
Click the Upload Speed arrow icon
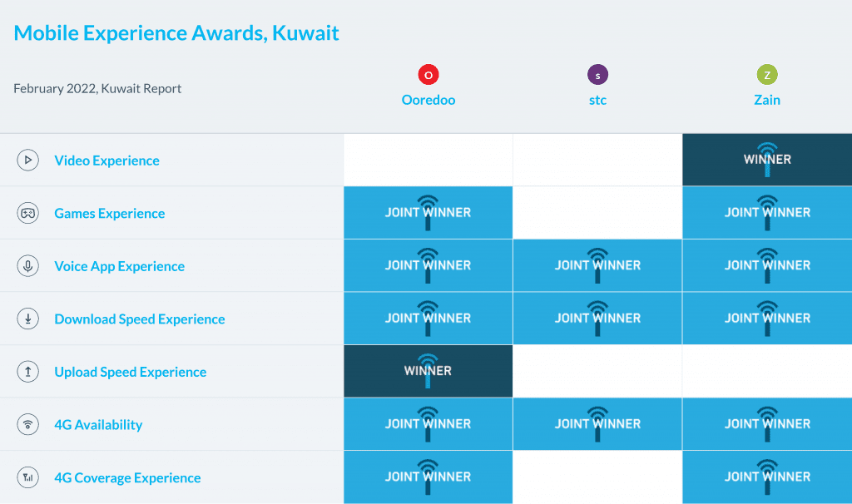[28, 372]
